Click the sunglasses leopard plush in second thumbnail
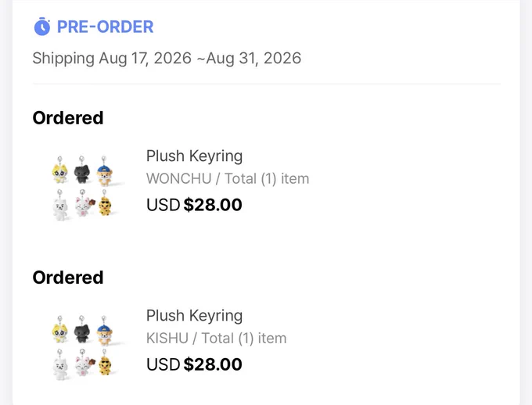This screenshot has width=532, height=405. [105, 364]
